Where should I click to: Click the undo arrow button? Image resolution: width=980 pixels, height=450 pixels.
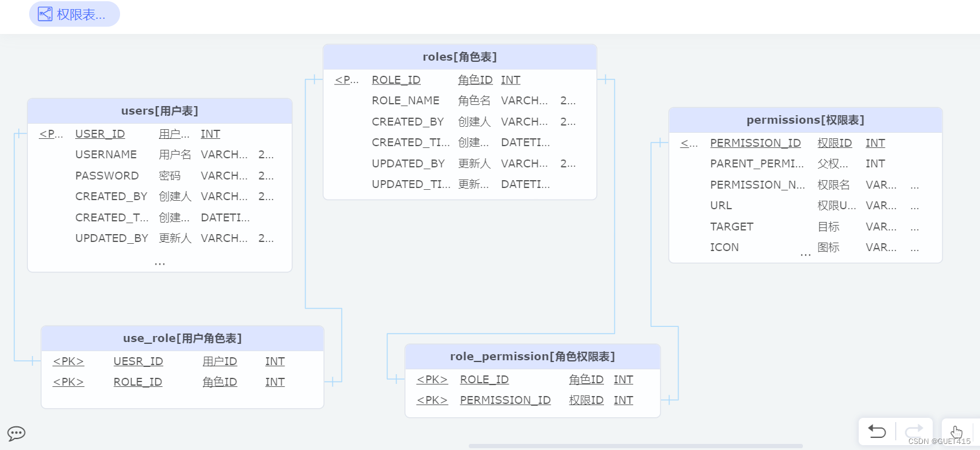(877, 431)
